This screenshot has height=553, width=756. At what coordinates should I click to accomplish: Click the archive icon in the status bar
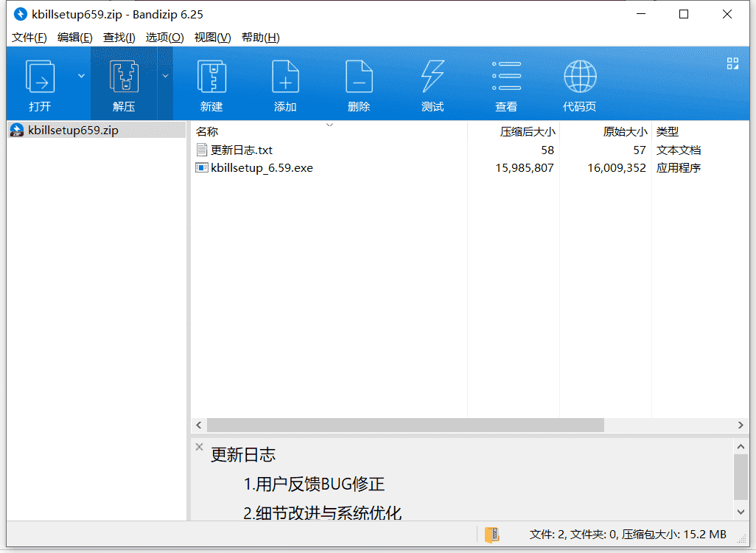(491, 535)
